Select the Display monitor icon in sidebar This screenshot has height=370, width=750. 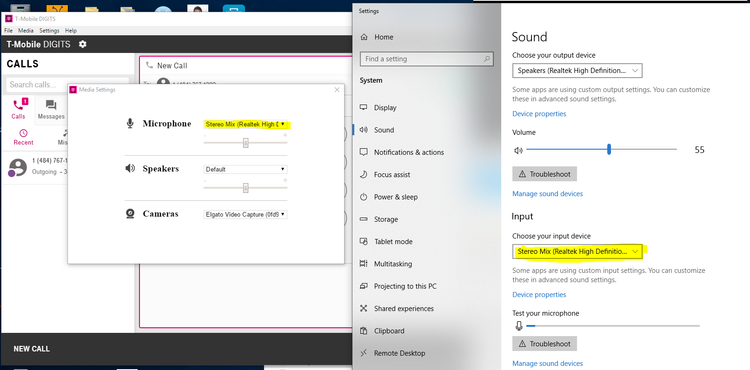click(364, 108)
